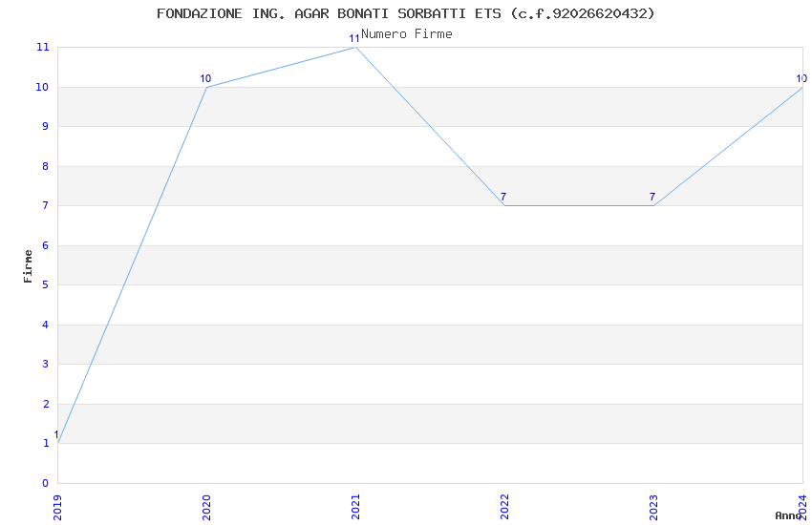Select the 2022 x-axis year label
Image resolution: width=812 pixels, height=525 pixels.
(x=504, y=508)
